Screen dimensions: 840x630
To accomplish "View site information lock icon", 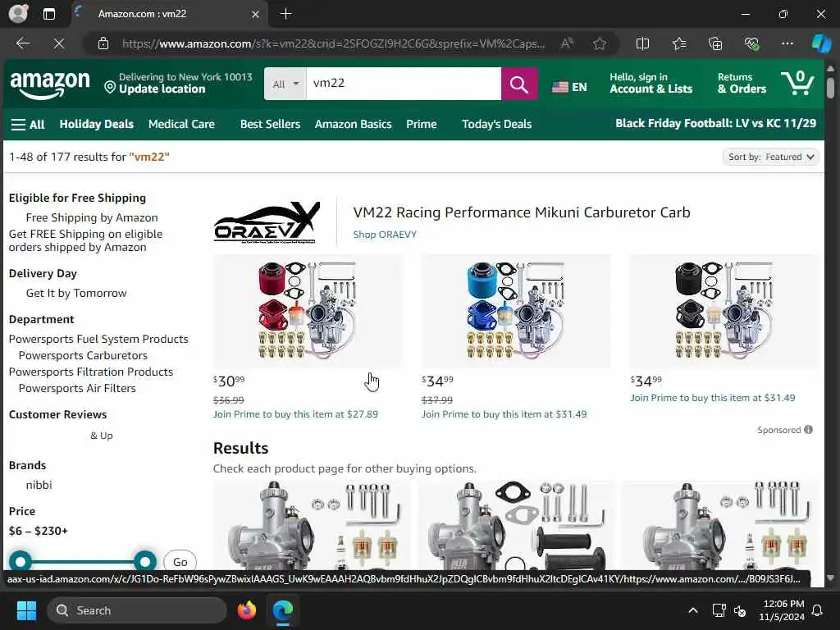I will [x=103, y=44].
